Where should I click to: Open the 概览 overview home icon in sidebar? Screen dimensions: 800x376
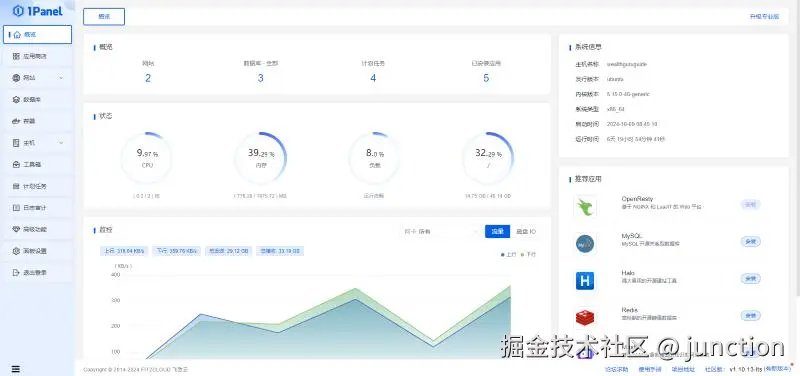pyautogui.click(x=17, y=35)
